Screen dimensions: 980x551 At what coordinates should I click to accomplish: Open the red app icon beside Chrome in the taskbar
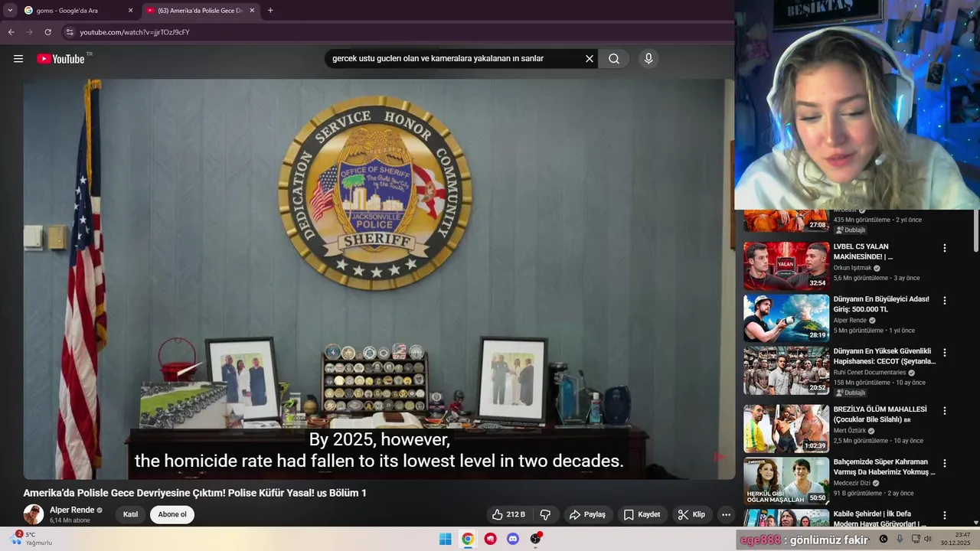point(491,539)
